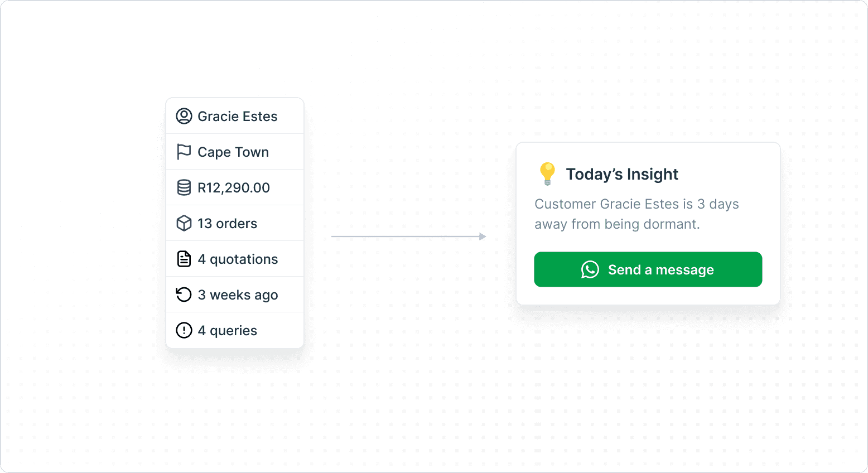The height and width of the screenshot is (473, 868).
Task: Click the user profile icon beside Gracie Estes
Action: click(x=184, y=116)
